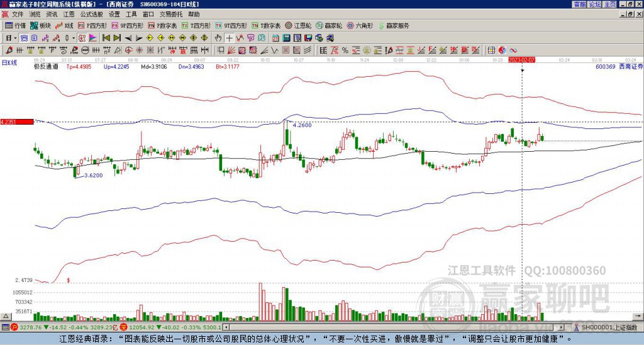
Task: Open 赢家服务 from the toolbar
Action: pos(394,25)
